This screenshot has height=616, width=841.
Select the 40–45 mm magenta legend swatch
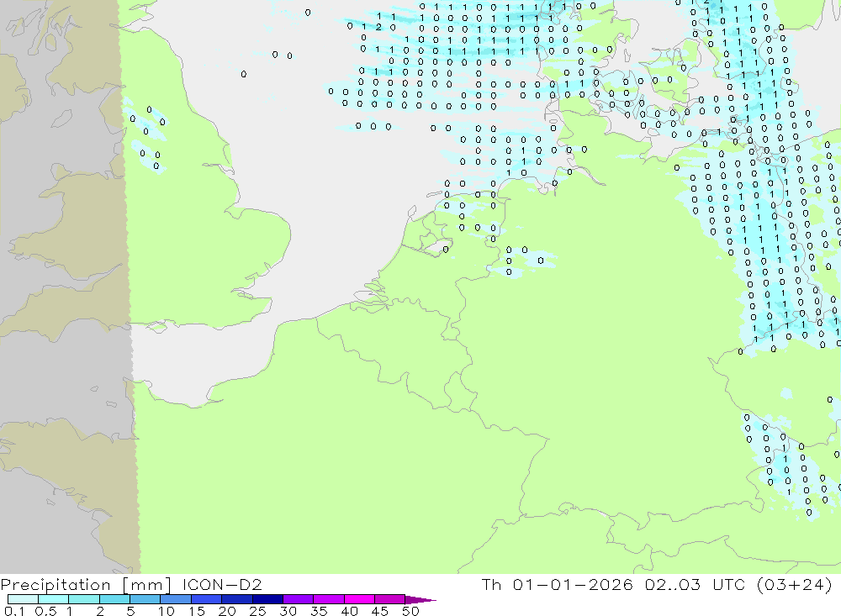[359, 599]
